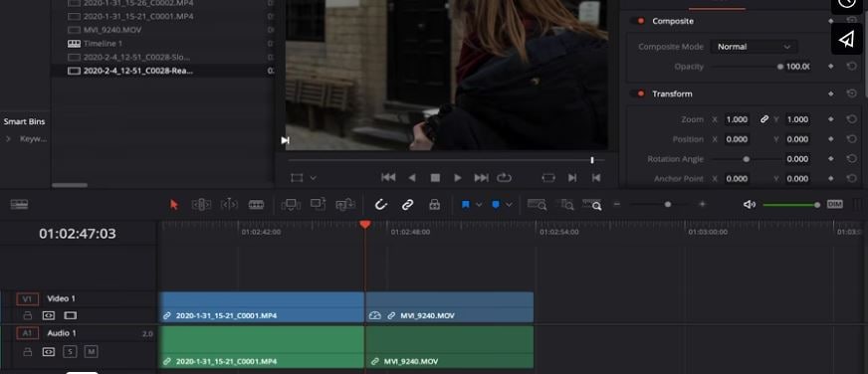Activate the Dynamic Trim mode tool
Screen dimensions: 868x374
click(229, 205)
